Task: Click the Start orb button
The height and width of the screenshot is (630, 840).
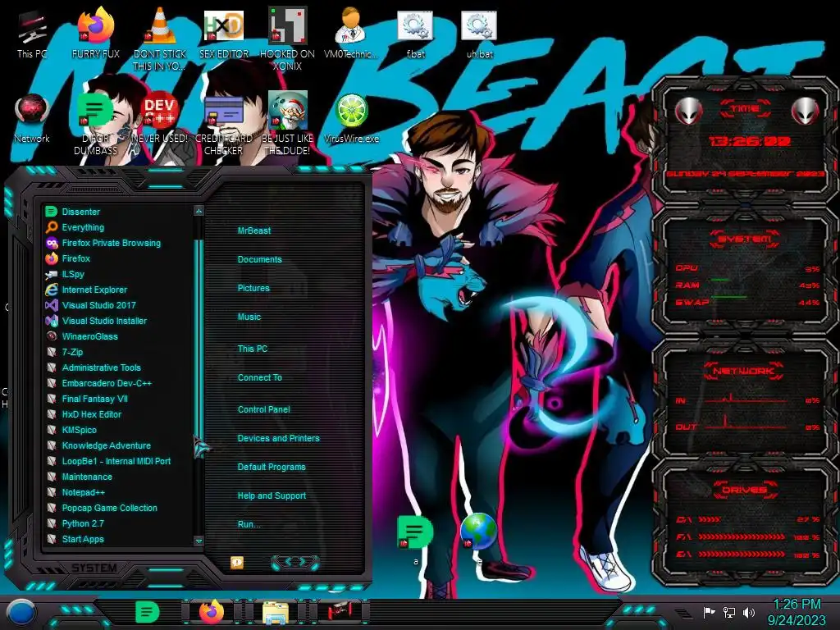Action: click(x=21, y=613)
